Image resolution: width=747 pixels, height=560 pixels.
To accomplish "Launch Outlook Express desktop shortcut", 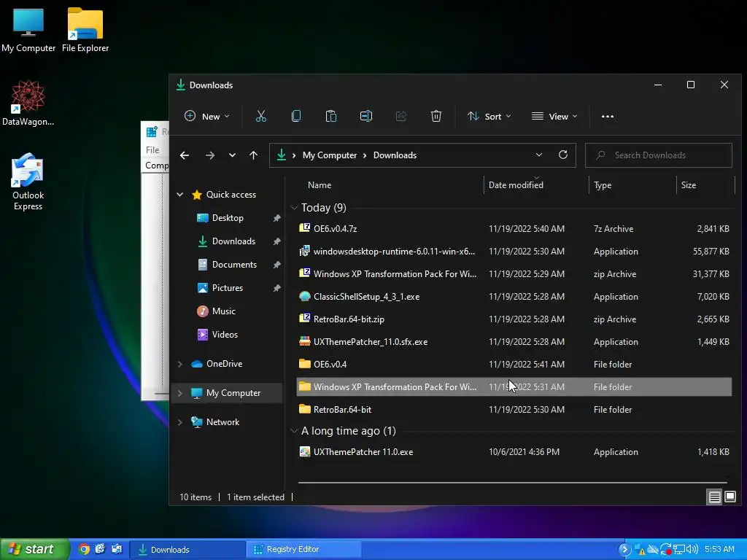I will pos(28,182).
